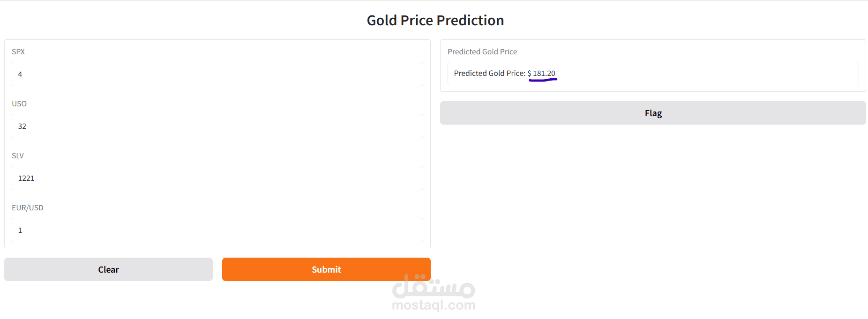The image size is (868, 319).
Task: Click the SPX field label
Action: point(18,52)
